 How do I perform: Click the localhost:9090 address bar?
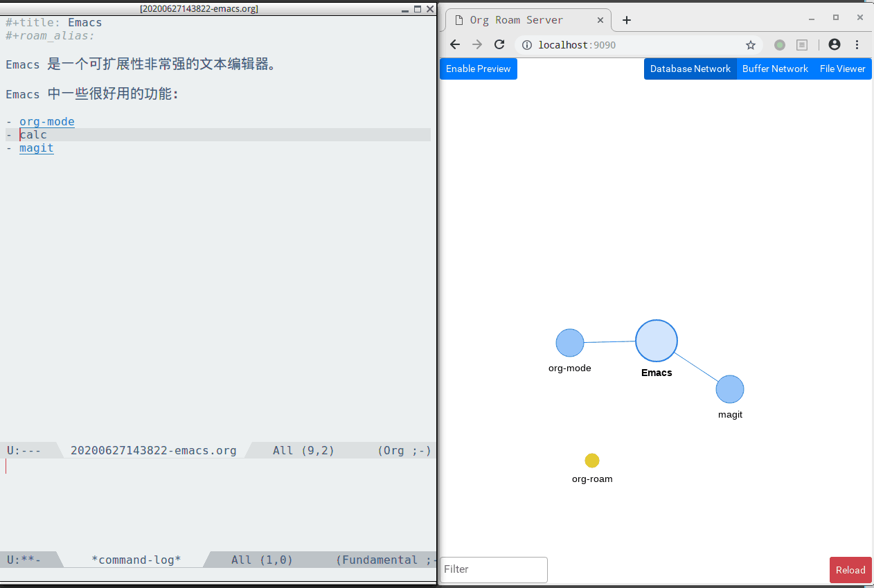click(x=639, y=45)
